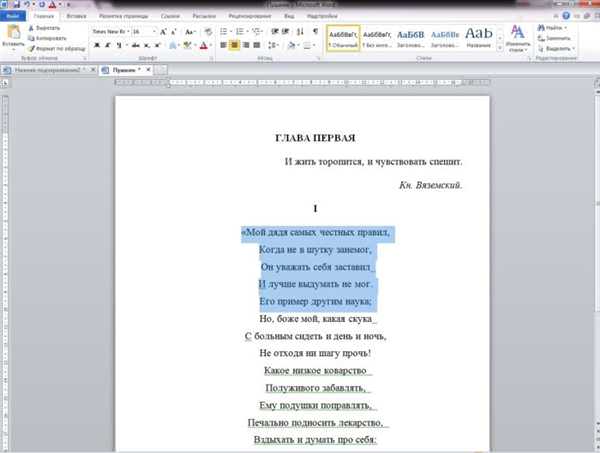Open the shading fill bucket
Viewport: 600px width, 453px height.
pos(291,46)
